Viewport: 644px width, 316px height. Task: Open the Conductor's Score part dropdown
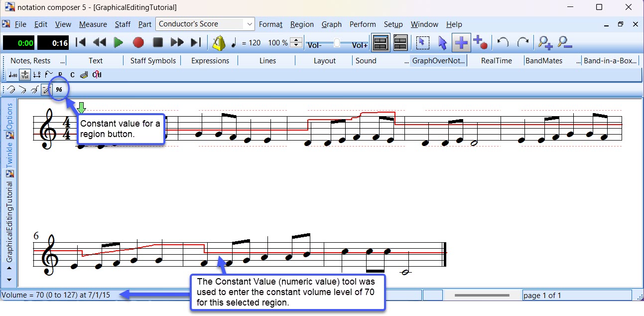[x=249, y=24]
